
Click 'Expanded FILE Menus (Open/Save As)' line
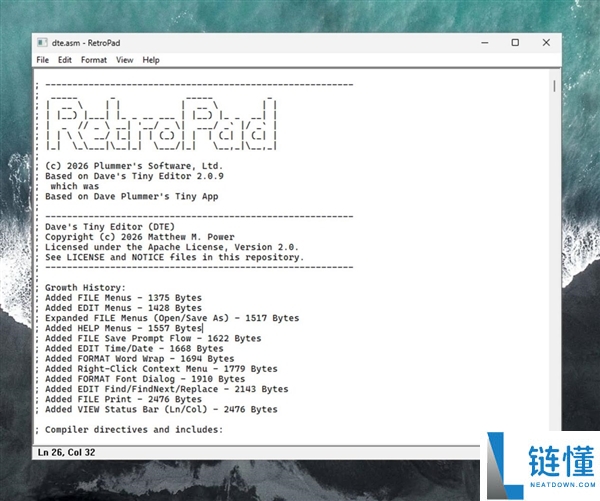tap(172, 318)
